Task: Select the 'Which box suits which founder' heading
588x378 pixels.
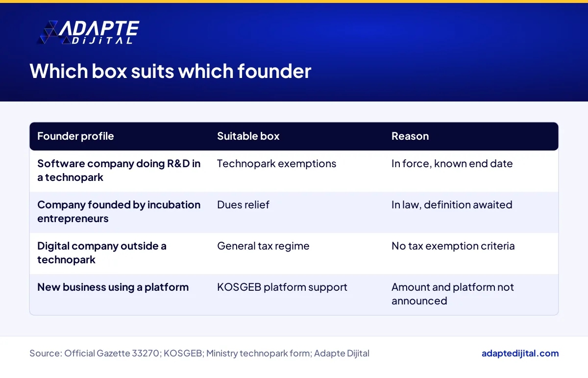Action: coord(171,71)
